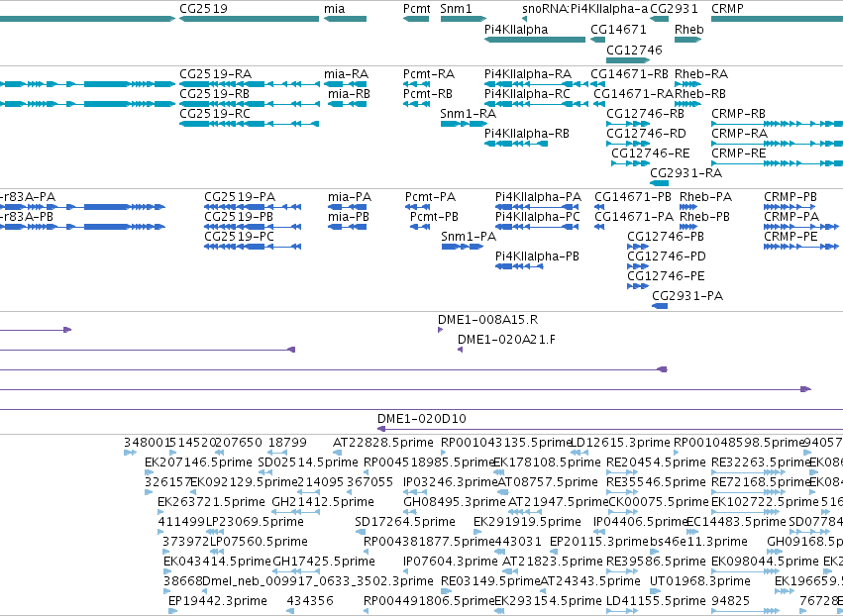This screenshot has width=843, height=616.
Task: Click protein Pi4KIIalpha-PA
Action: 537,207
